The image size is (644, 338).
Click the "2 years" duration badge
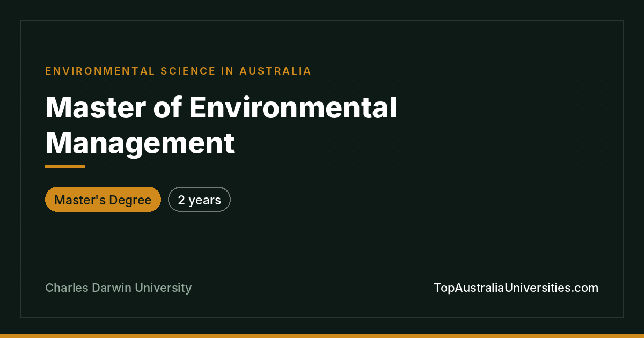tap(199, 200)
